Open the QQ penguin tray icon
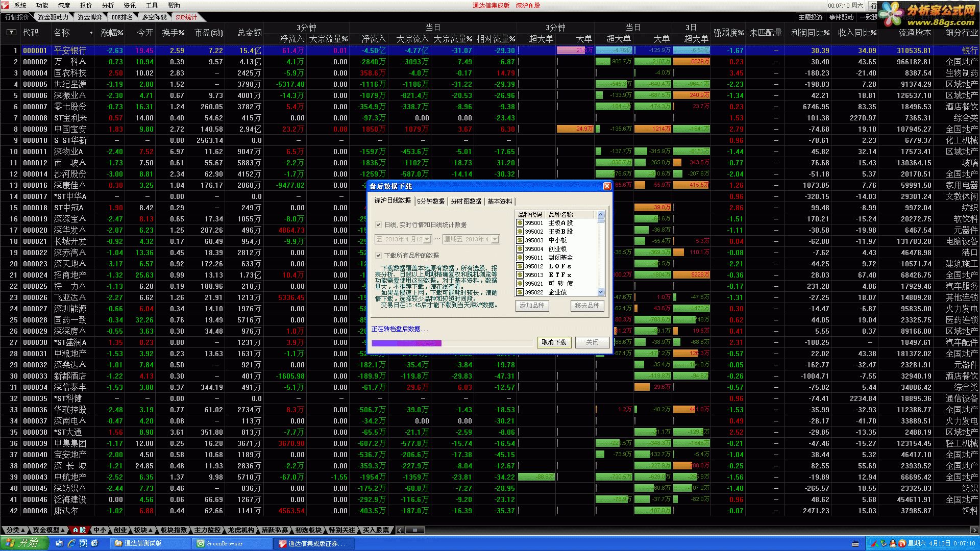Viewport: 980px width, 551px height. [x=893, y=544]
